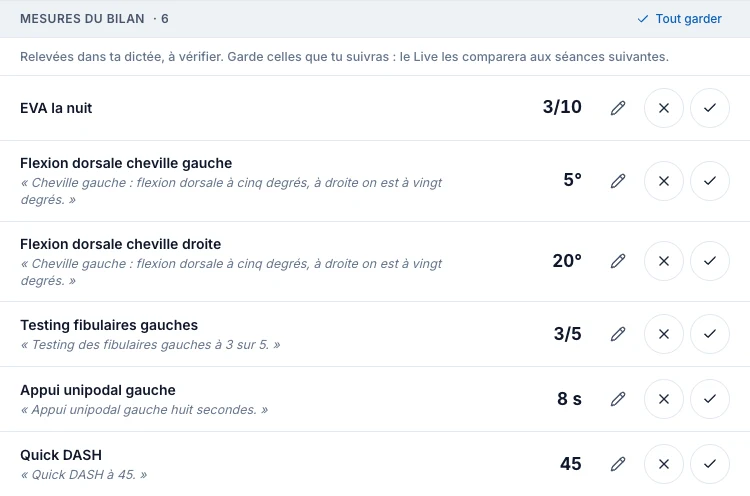This screenshot has width=750, height=496.
Task: Edit the Quick DASH score of 45
Action: point(618,464)
